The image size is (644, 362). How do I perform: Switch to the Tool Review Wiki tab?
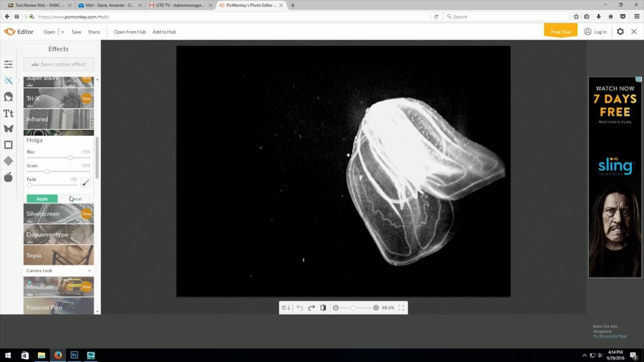(x=39, y=5)
